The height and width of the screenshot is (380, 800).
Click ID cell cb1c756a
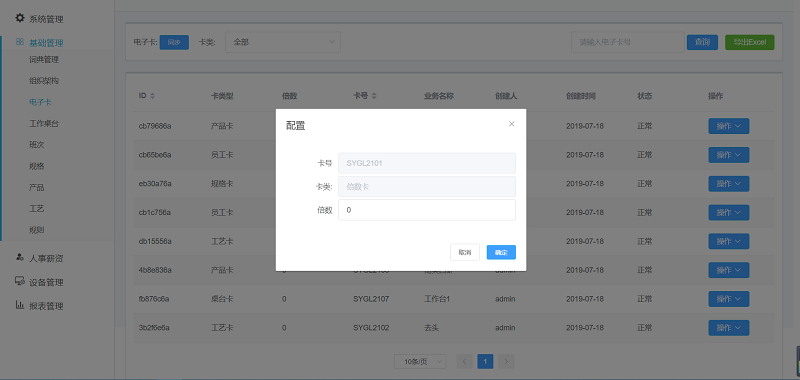click(x=155, y=212)
